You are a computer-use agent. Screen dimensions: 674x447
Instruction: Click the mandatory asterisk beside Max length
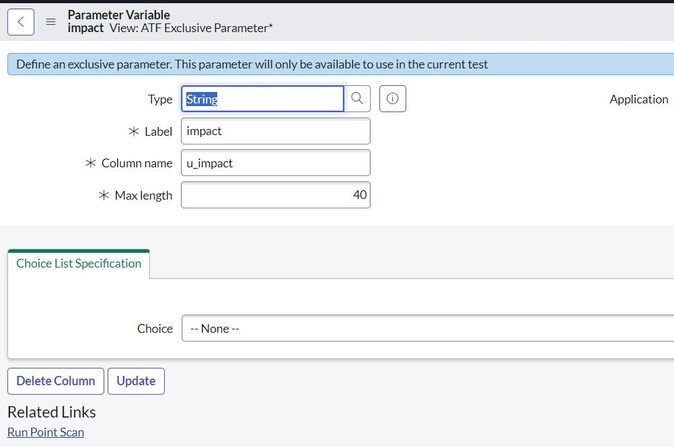pos(104,195)
